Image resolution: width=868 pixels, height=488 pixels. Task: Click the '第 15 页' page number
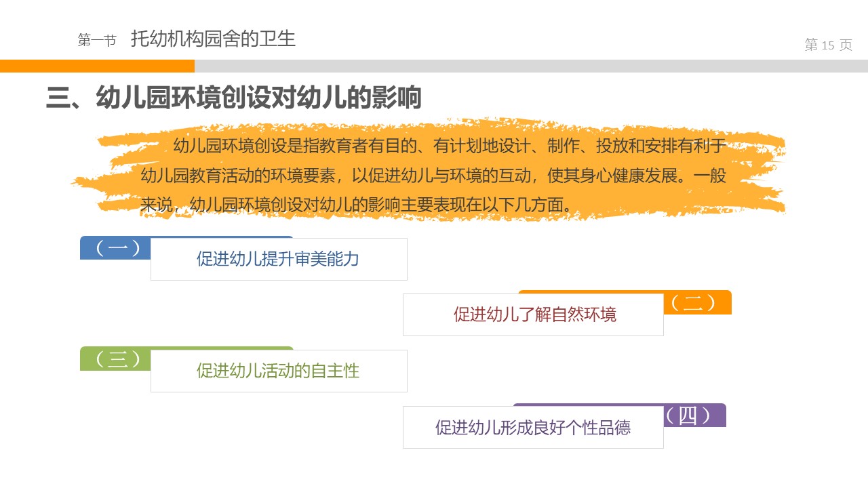pyautogui.click(x=828, y=45)
